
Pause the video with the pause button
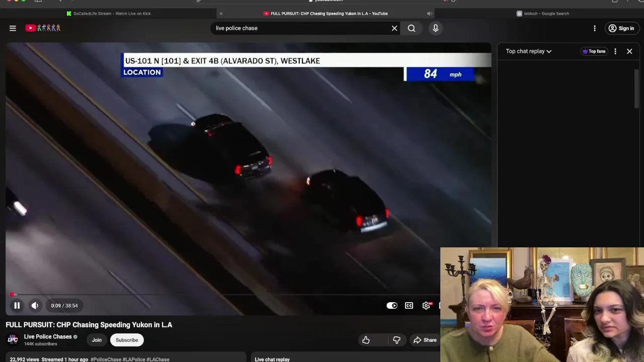click(x=17, y=305)
